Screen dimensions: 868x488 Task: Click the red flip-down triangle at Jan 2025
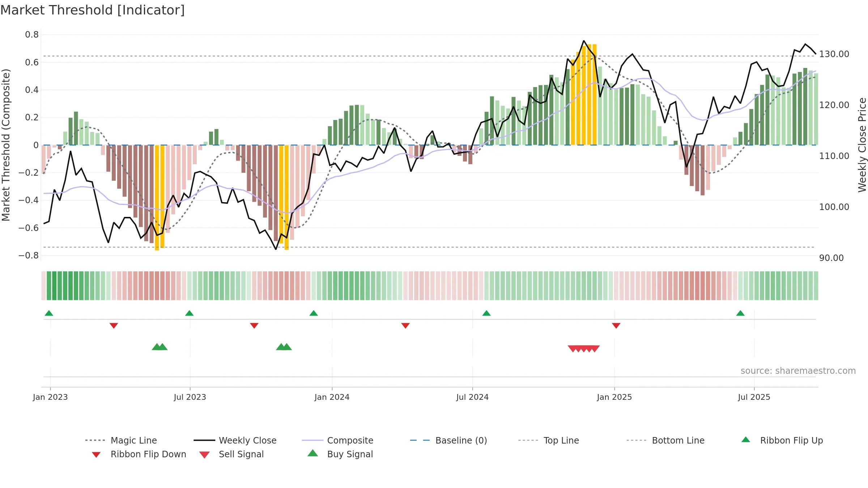tap(616, 326)
